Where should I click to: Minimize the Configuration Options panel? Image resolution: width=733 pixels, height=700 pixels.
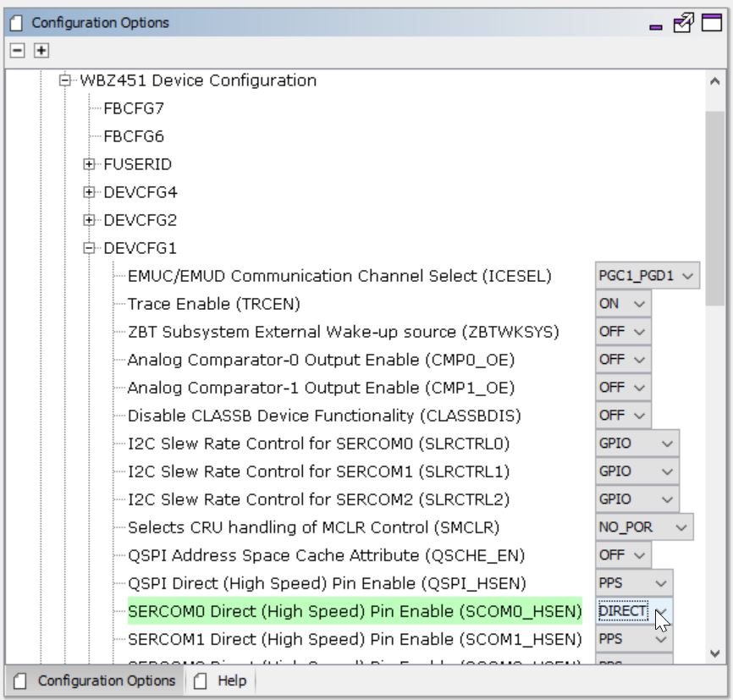pos(655,25)
